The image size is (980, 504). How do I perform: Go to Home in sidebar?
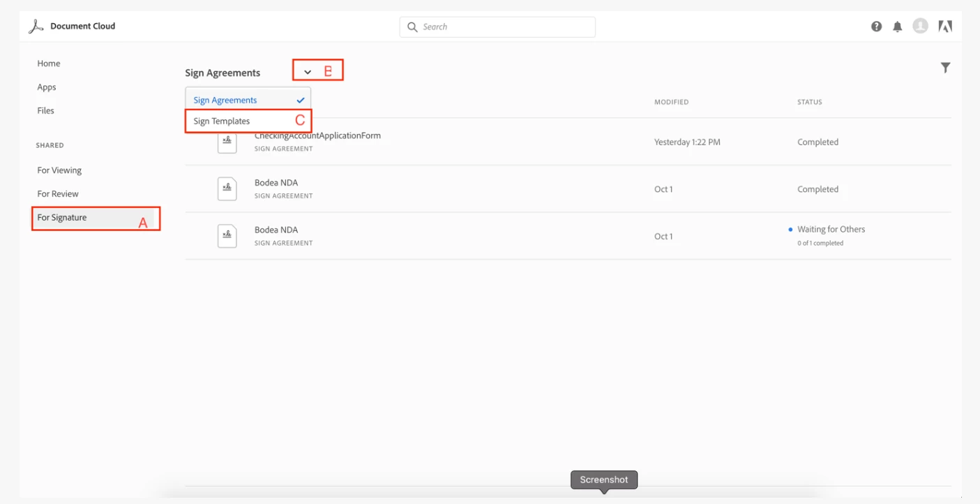coord(49,64)
